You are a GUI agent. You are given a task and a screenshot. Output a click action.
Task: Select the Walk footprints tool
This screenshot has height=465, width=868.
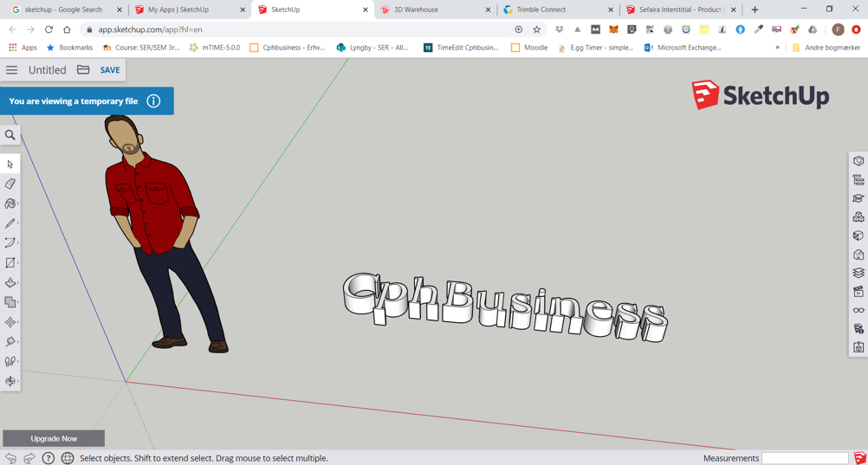pos(10,361)
